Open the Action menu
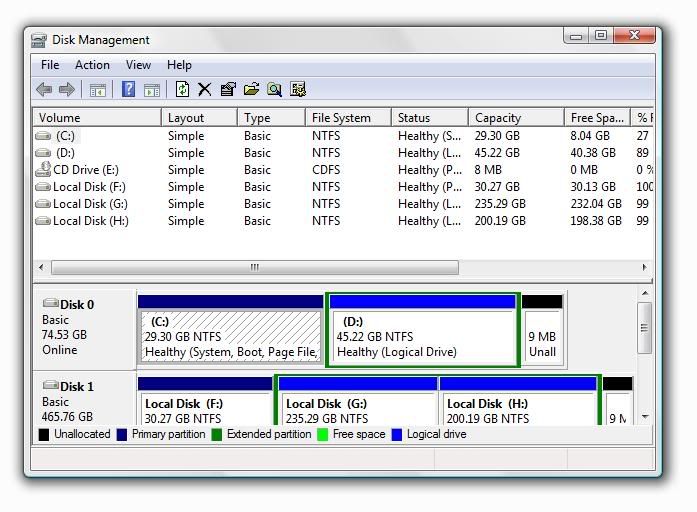 pyautogui.click(x=92, y=65)
